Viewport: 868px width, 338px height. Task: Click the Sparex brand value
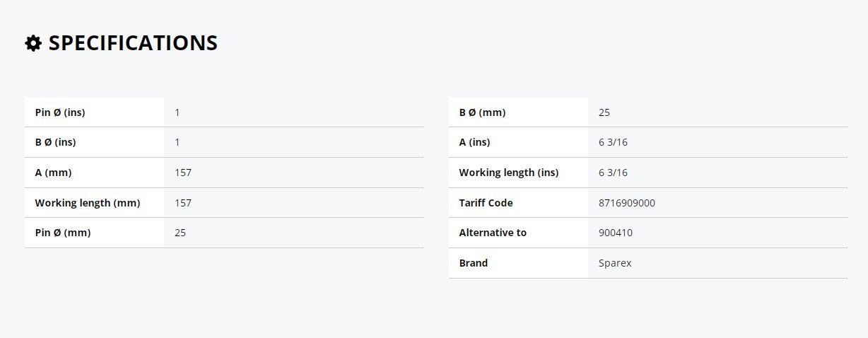pos(615,263)
